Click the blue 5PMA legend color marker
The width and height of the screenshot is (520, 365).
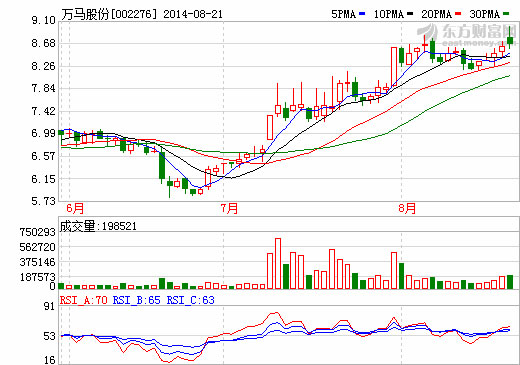coord(362,14)
